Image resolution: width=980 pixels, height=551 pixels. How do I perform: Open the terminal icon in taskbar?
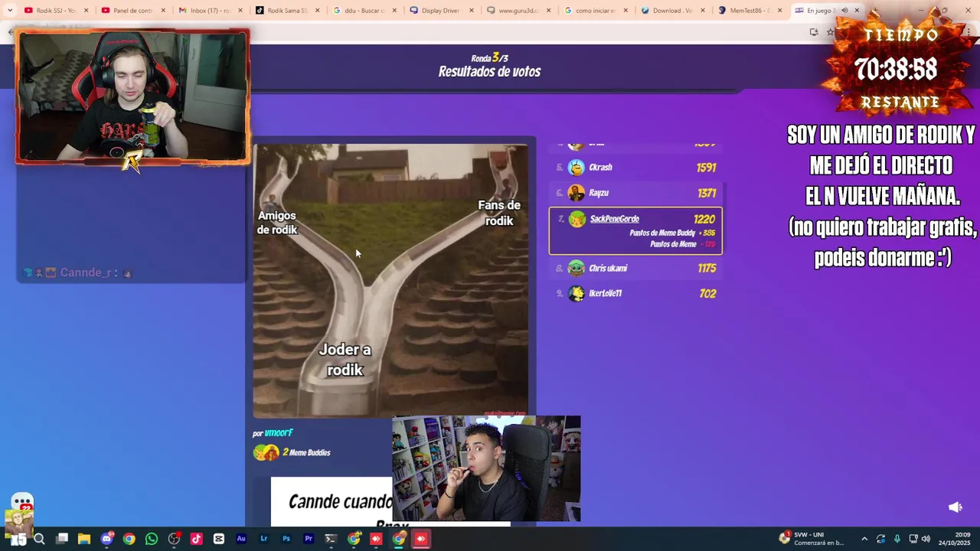pyautogui.click(x=331, y=539)
